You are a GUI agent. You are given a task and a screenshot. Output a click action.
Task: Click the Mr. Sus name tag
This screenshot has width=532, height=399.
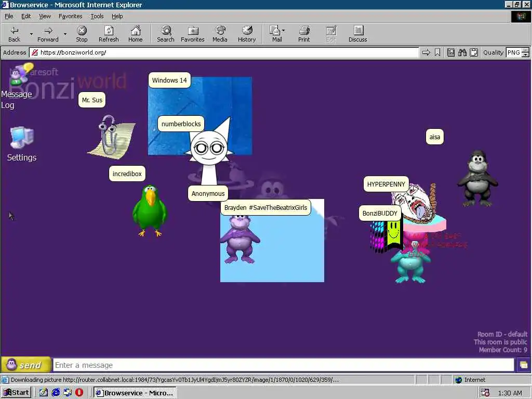coord(92,100)
